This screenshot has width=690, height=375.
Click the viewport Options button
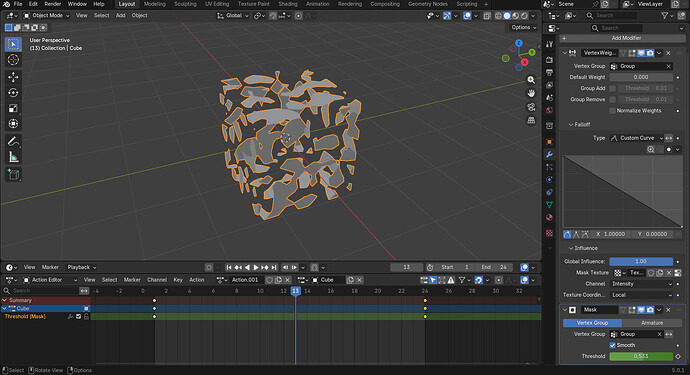[x=524, y=27]
